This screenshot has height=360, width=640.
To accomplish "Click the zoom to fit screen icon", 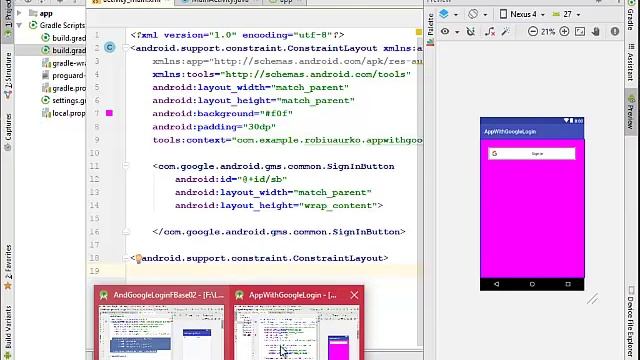I will click(x=580, y=31).
